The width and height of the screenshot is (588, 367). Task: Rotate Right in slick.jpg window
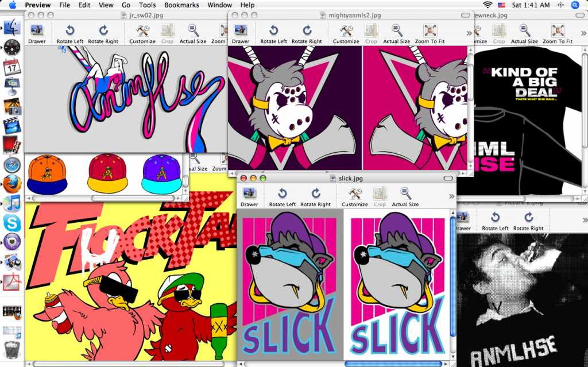point(315,198)
